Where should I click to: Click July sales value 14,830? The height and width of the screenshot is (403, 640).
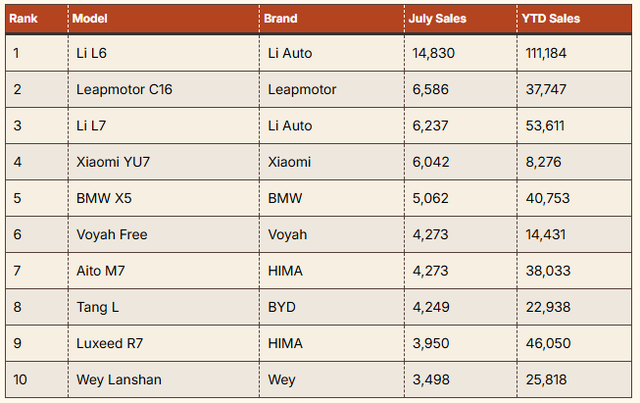tap(432, 53)
